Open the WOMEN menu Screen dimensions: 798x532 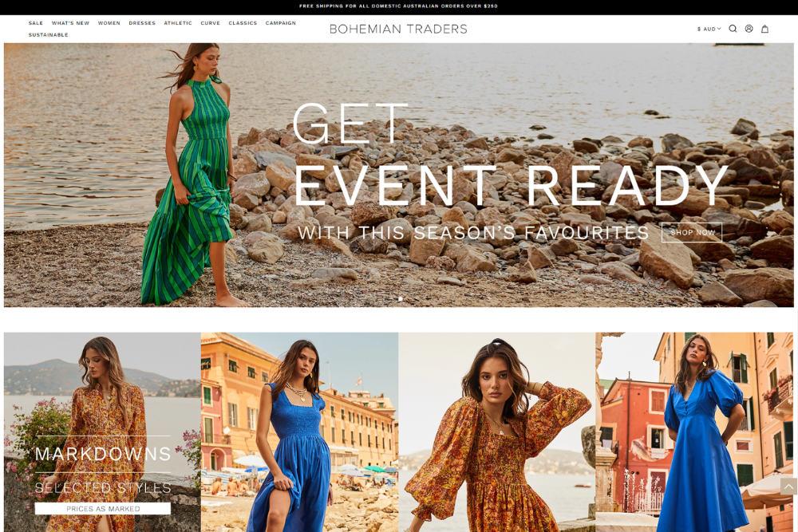click(109, 23)
